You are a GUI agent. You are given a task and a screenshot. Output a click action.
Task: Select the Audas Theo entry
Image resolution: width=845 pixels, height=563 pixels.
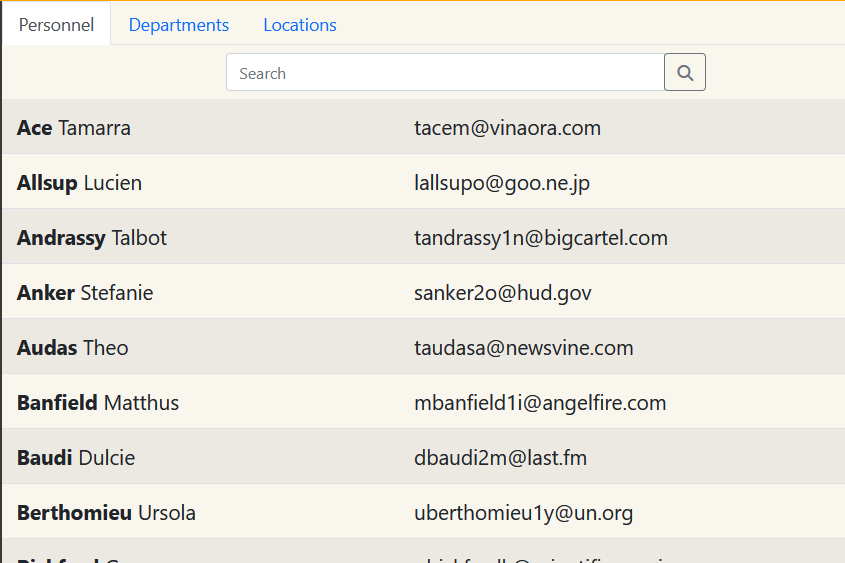(x=73, y=348)
